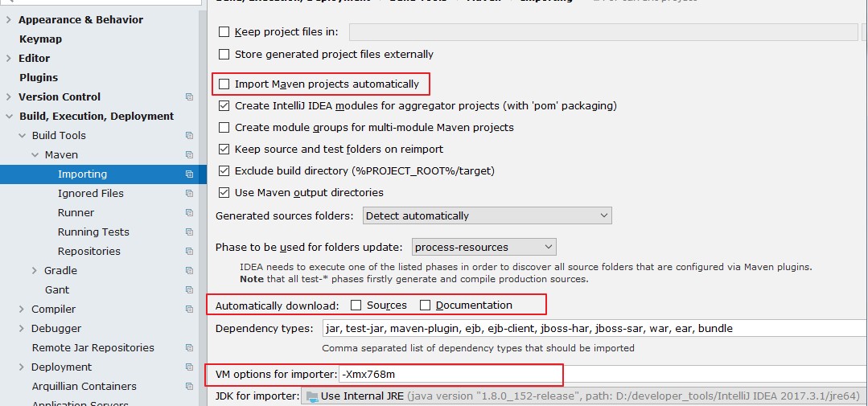Screen dimensions: 868x406
Task: Click the project-level icon beside Remote Jar Repositories
Action: (189, 348)
